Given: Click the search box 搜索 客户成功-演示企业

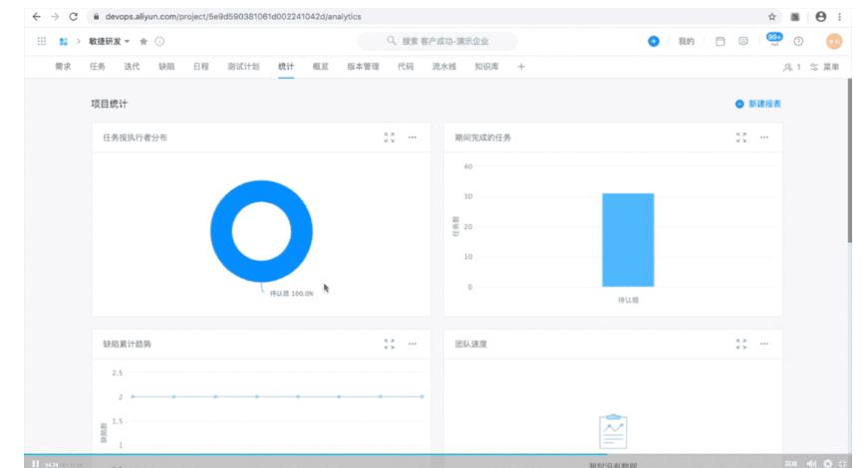Looking at the screenshot, I should pos(437,41).
